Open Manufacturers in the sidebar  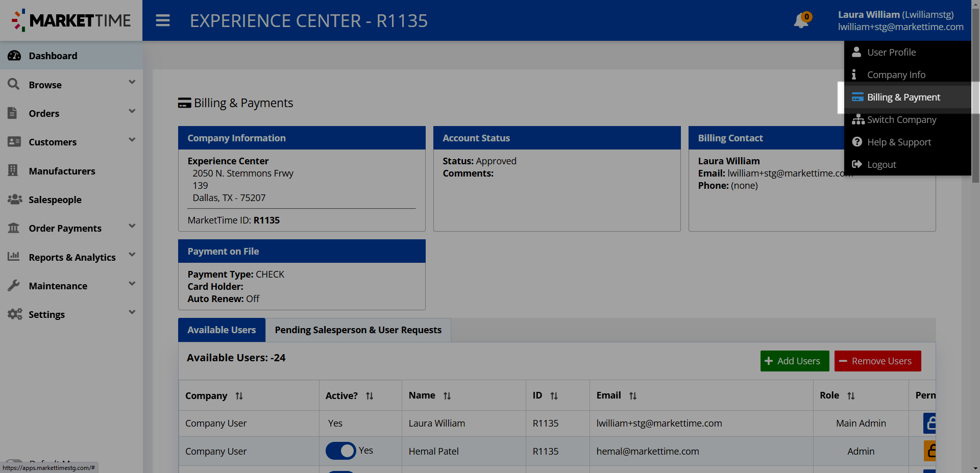(x=62, y=171)
